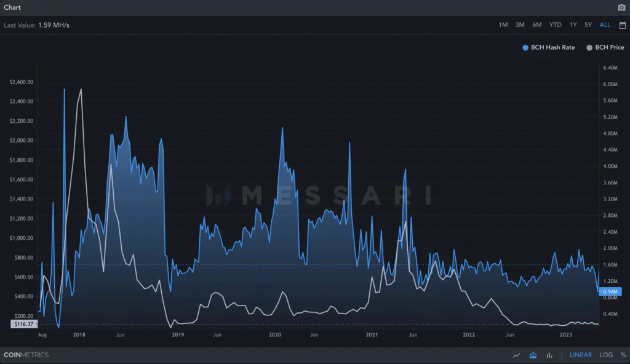Click the 2021 x-axis label
This screenshot has width=630, height=364.
point(372,334)
